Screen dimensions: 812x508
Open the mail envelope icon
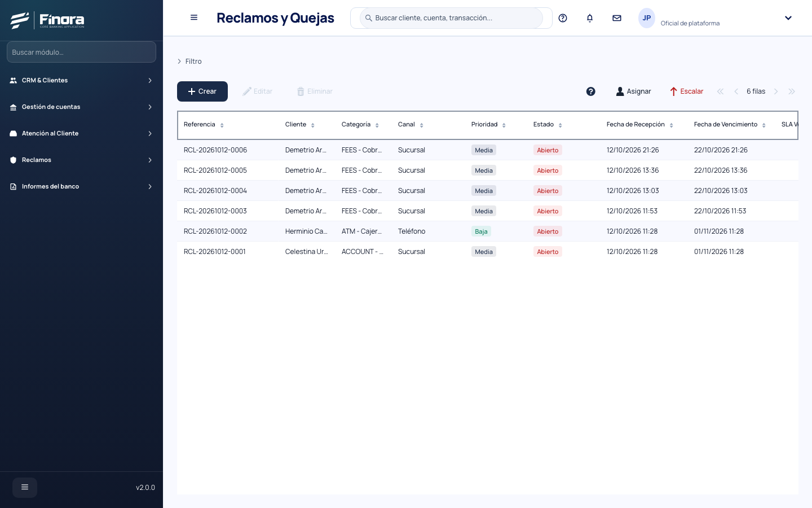[x=617, y=18]
